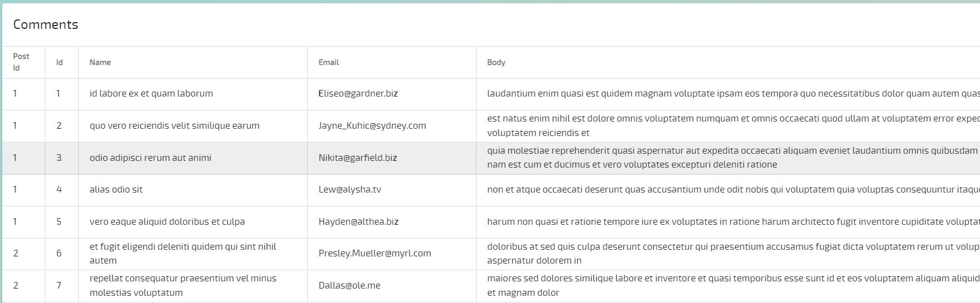Click the Post Id column header
Screen dimensions: 980x303
[21, 62]
